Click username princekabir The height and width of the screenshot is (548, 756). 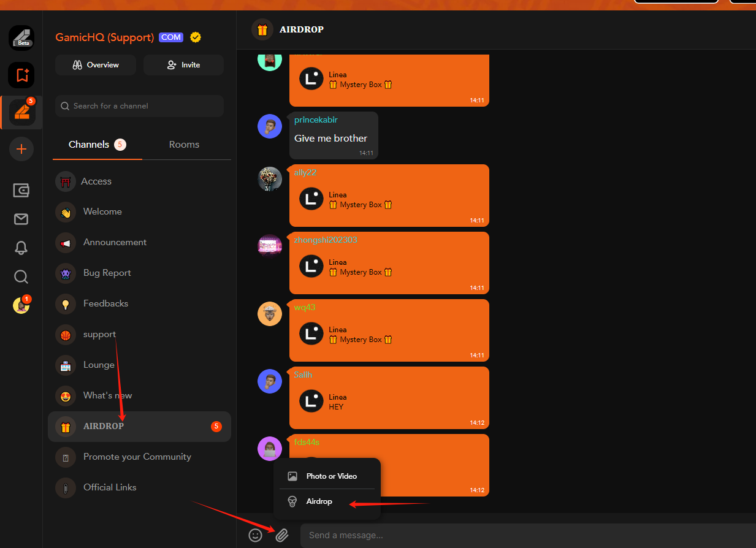[x=316, y=120]
